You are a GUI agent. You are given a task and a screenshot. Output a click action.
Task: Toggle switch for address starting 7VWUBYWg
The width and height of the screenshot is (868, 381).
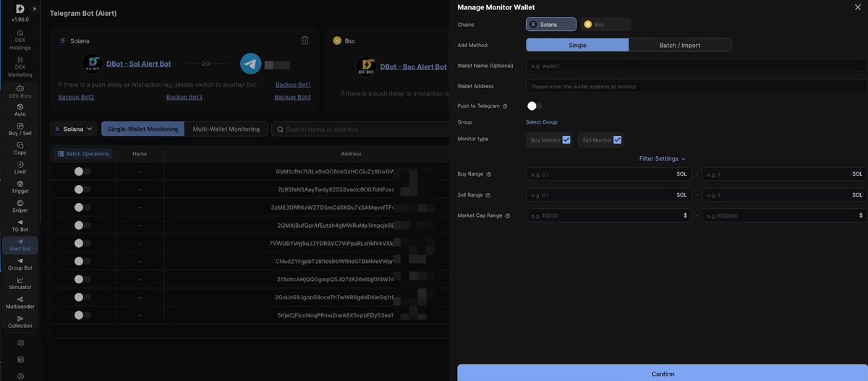(x=82, y=244)
